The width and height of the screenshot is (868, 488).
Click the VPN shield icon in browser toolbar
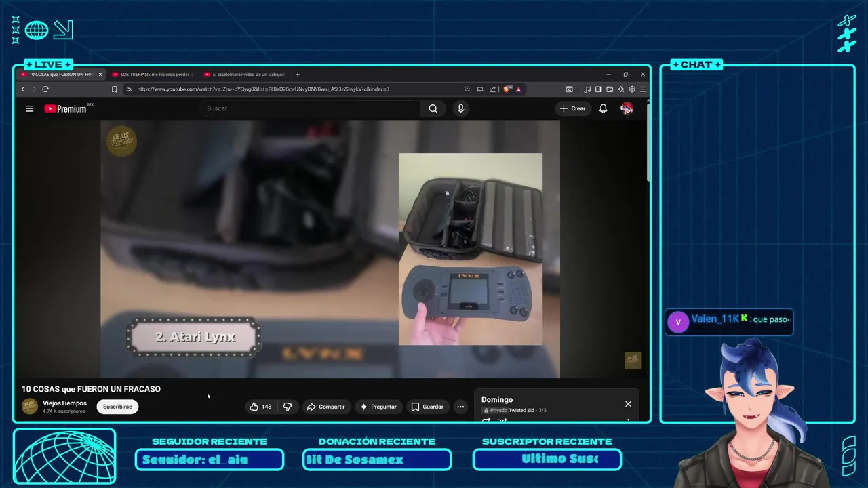click(632, 89)
